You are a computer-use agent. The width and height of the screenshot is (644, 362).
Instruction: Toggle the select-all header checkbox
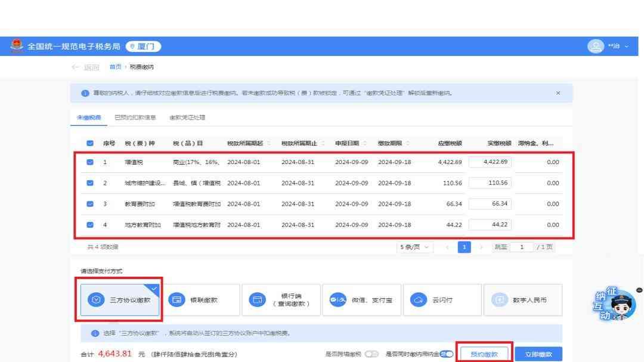click(x=90, y=143)
